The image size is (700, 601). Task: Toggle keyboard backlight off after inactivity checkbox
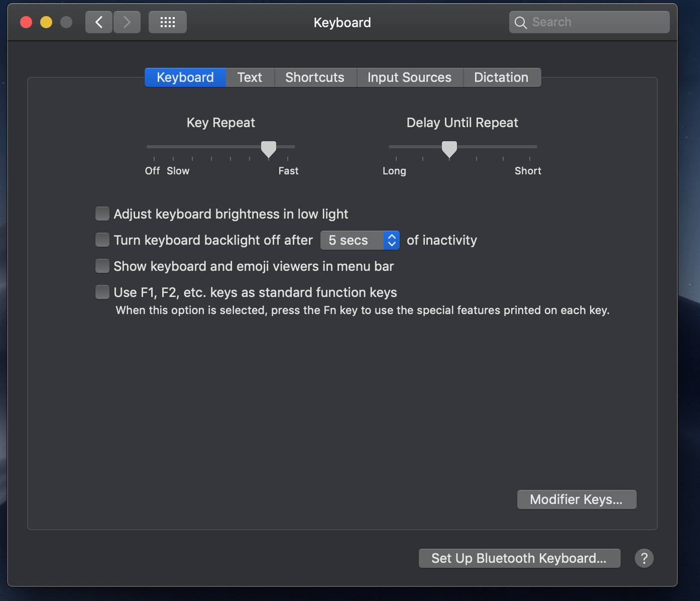102,240
